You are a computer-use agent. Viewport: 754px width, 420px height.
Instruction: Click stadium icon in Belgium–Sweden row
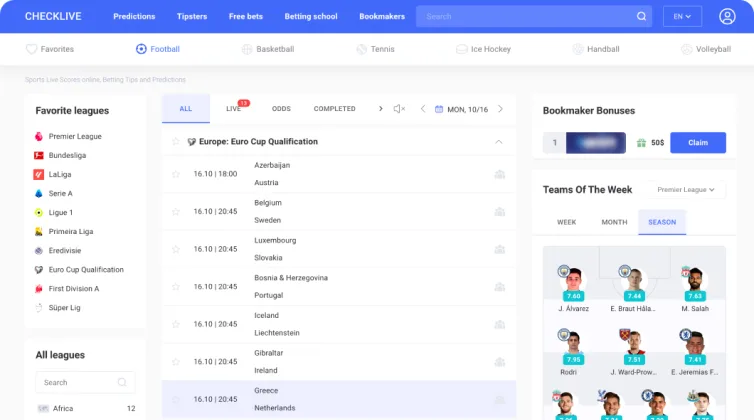click(500, 212)
